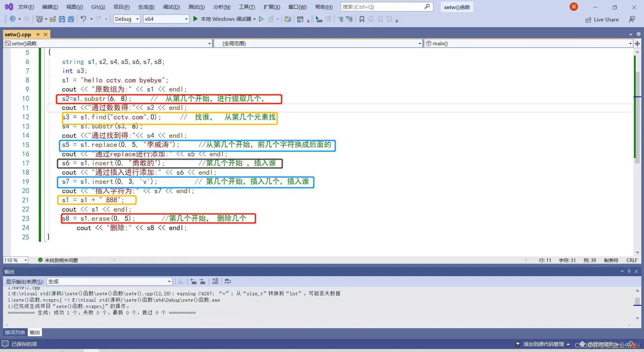The width and height of the screenshot is (644, 352).
Task: Toggle the pin on setw().cpp tab
Action: click(38, 34)
